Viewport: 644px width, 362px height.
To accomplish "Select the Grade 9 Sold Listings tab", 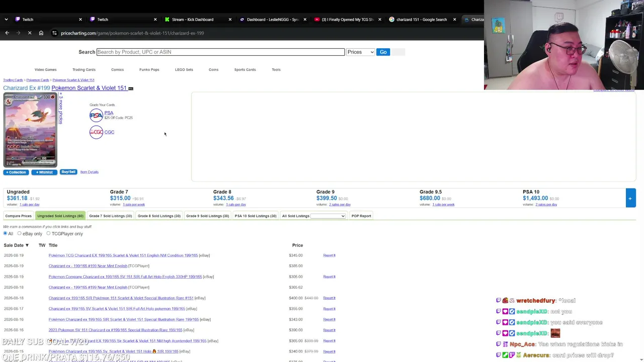I will [207, 216].
